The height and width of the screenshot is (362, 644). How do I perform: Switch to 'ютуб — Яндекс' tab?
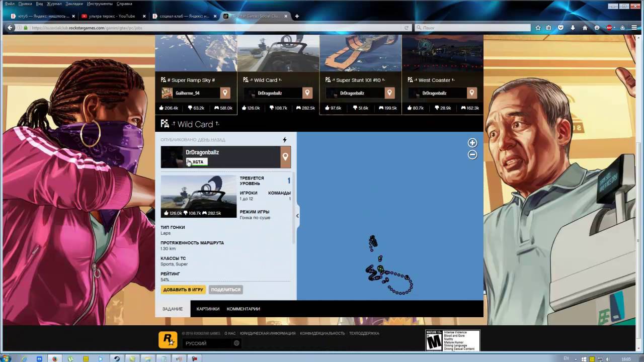tap(42, 16)
